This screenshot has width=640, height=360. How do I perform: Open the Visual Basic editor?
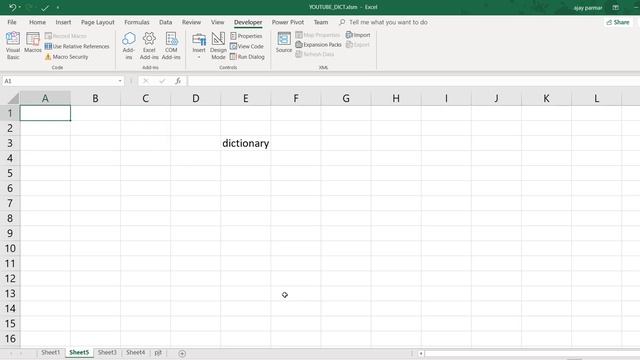13,45
